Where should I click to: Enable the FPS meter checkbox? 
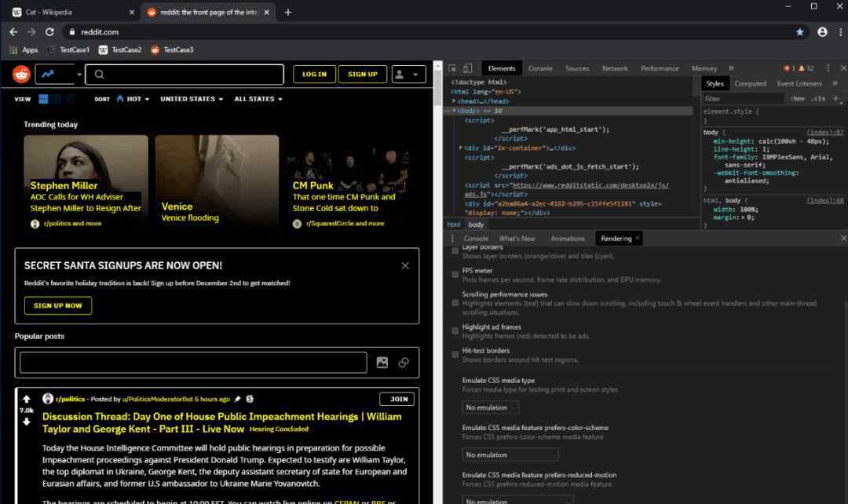[455, 275]
